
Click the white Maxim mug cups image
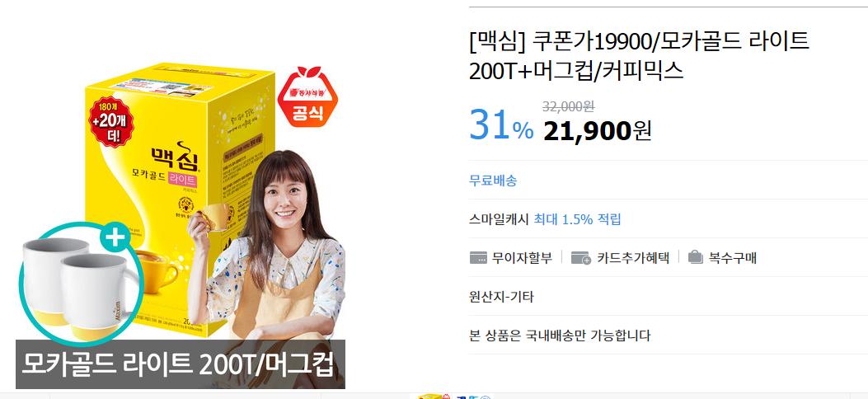[x=77, y=288]
